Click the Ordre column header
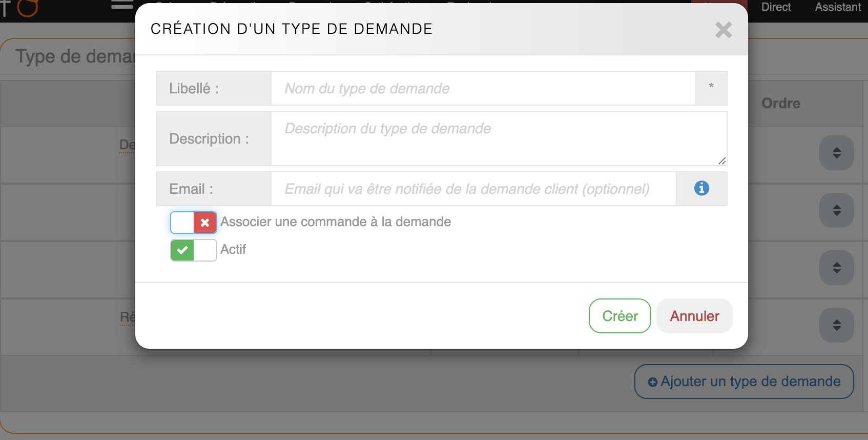The height and width of the screenshot is (440, 868). click(780, 104)
